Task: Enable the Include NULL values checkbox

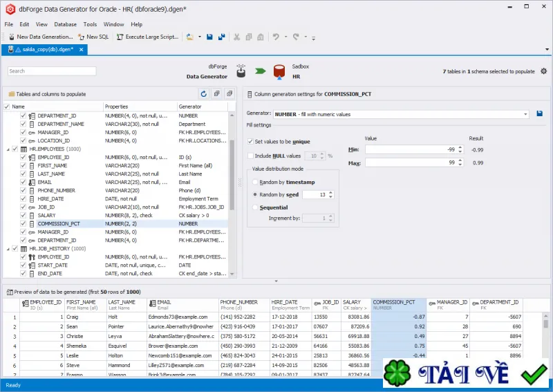Action: coord(250,156)
